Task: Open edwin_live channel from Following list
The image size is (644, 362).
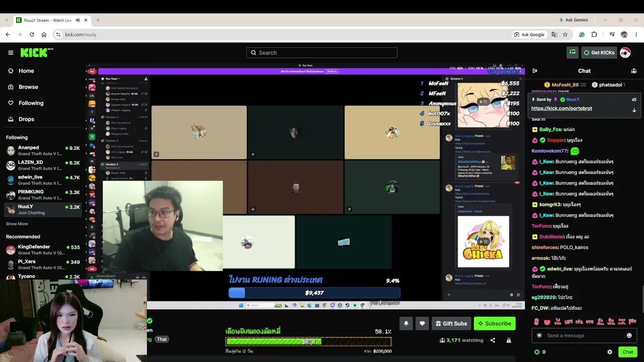Action: pos(43,180)
